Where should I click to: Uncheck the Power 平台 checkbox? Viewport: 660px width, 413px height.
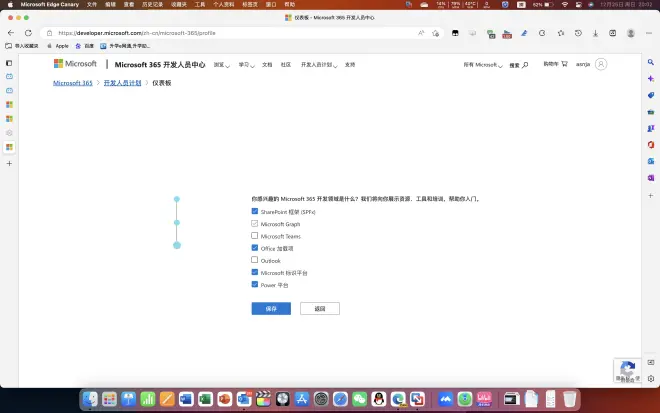[x=255, y=285]
